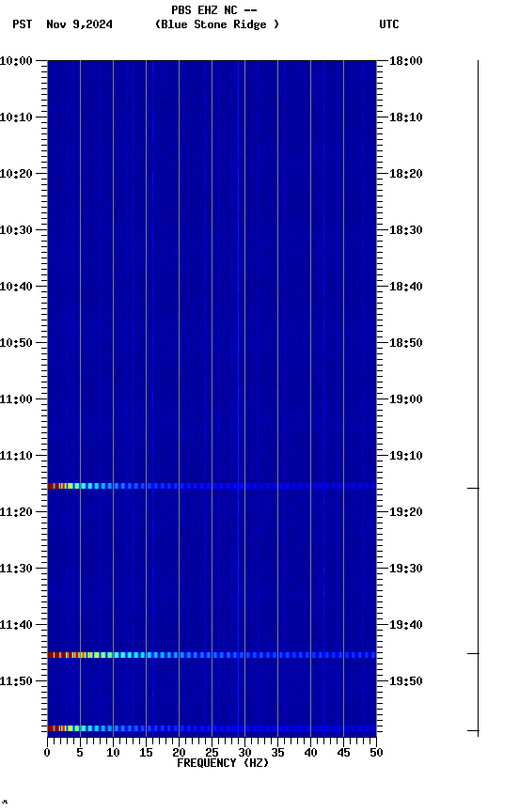Click the event band at the spectrogram's bottom
The height and width of the screenshot is (812, 519).
pyautogui.click(x=212, y=728)
